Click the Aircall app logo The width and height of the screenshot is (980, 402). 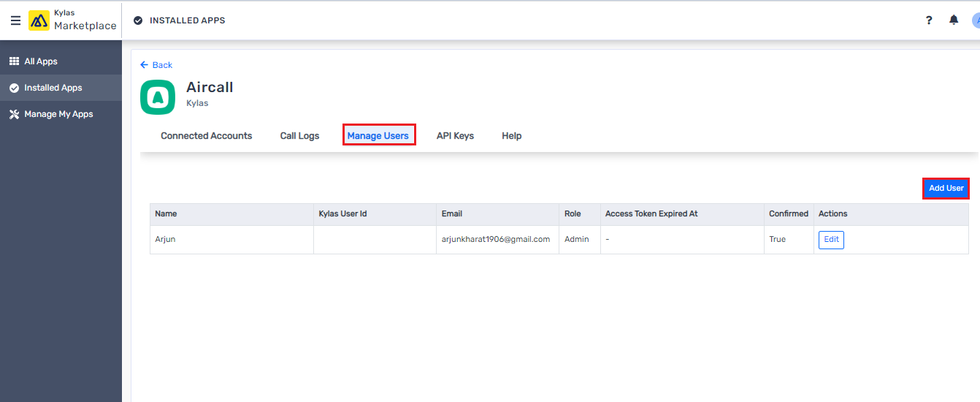pos(158,97)
